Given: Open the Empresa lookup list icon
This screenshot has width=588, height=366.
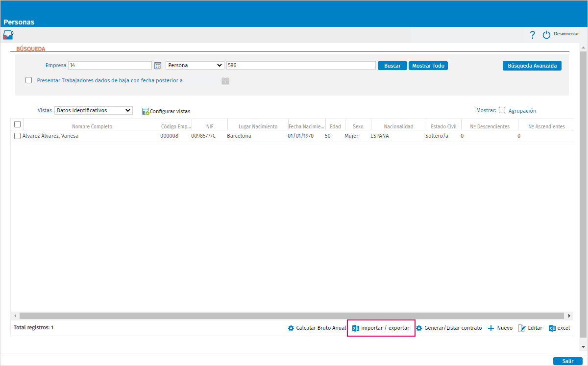Looking at the screenshot, I should pos(158,66).
